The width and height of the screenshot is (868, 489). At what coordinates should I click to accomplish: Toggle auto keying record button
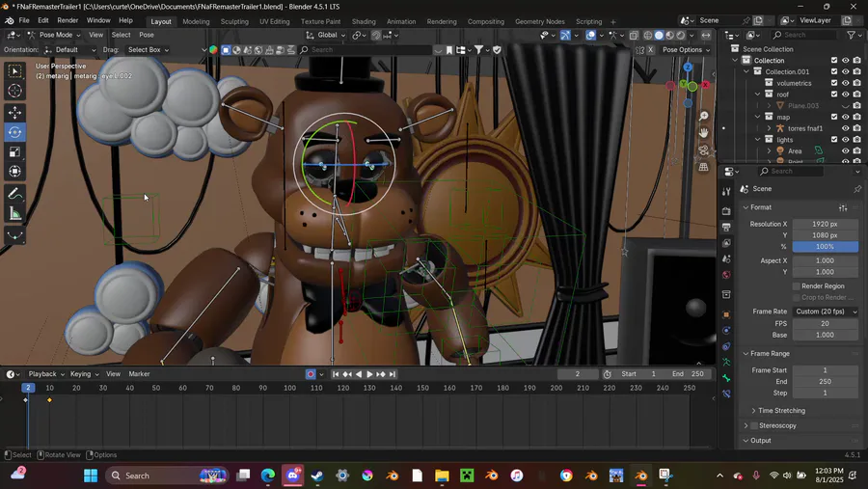coord(311,374)
